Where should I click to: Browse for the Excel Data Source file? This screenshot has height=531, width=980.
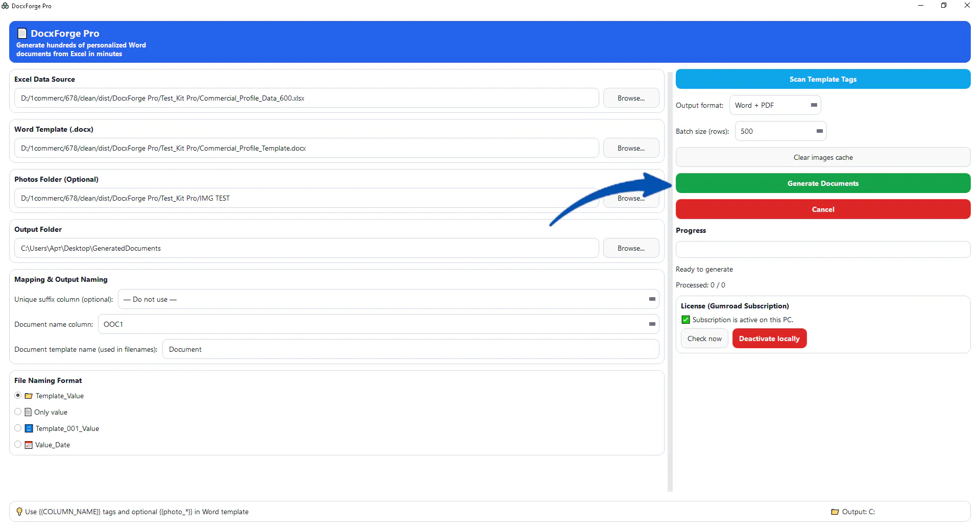(631, 98)
